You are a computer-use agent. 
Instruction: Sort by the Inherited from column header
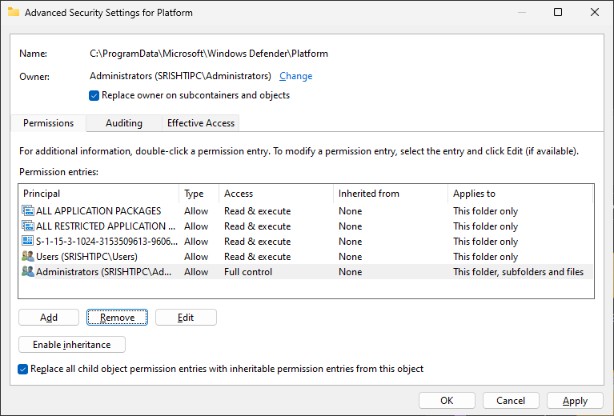[x=390, y=193]
